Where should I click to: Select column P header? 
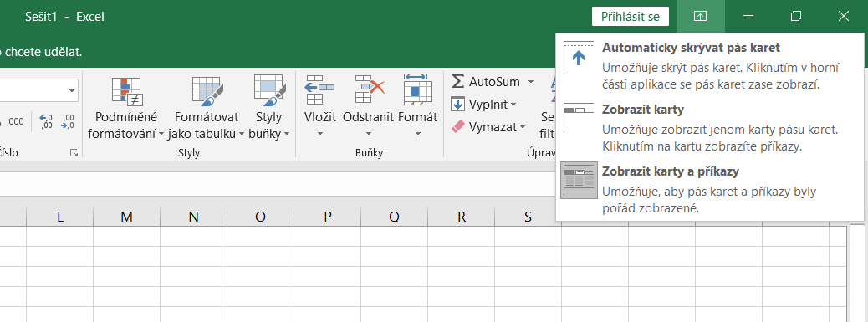[328, 217]
